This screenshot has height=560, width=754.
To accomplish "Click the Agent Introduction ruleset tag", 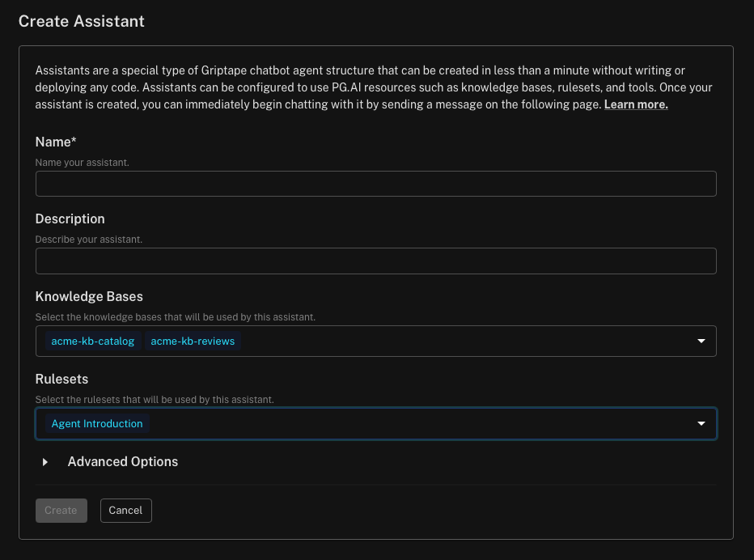I will (96, 424).
